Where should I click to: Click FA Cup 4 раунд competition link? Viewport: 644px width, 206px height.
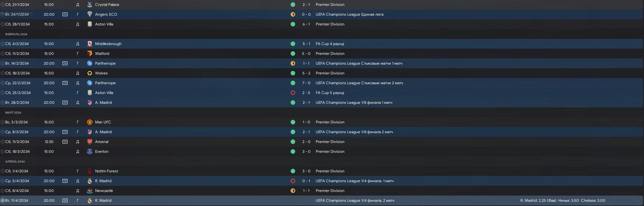coord(330,44)
